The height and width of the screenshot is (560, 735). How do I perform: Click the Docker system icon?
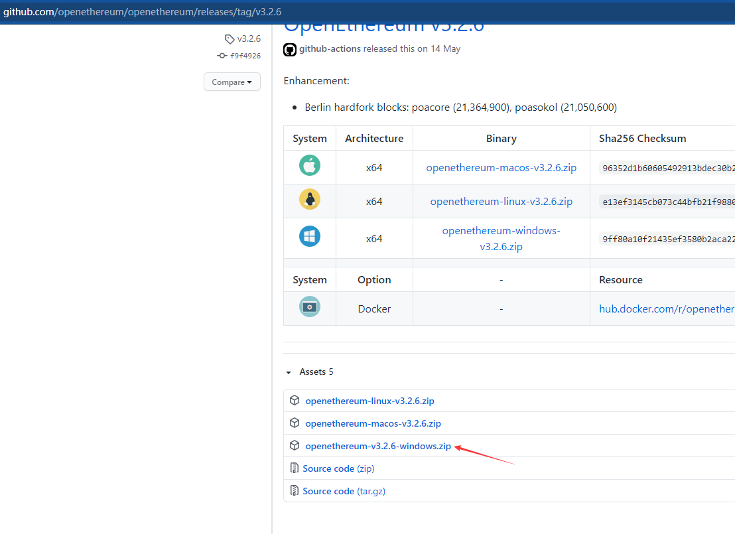309,307
